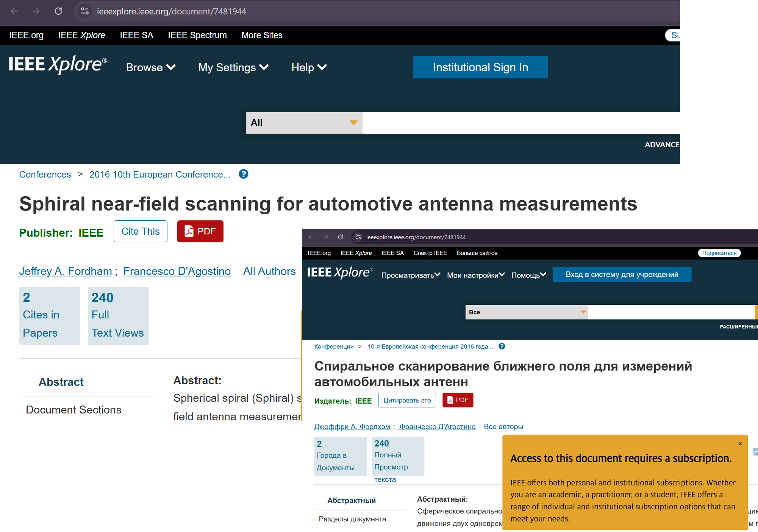
Task: Open the 240 Full Text Views metric
Action: point(119,316)
